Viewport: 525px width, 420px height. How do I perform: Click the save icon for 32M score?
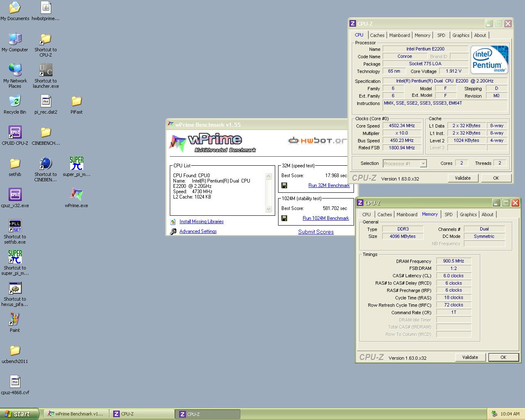[x=284, y=185]
